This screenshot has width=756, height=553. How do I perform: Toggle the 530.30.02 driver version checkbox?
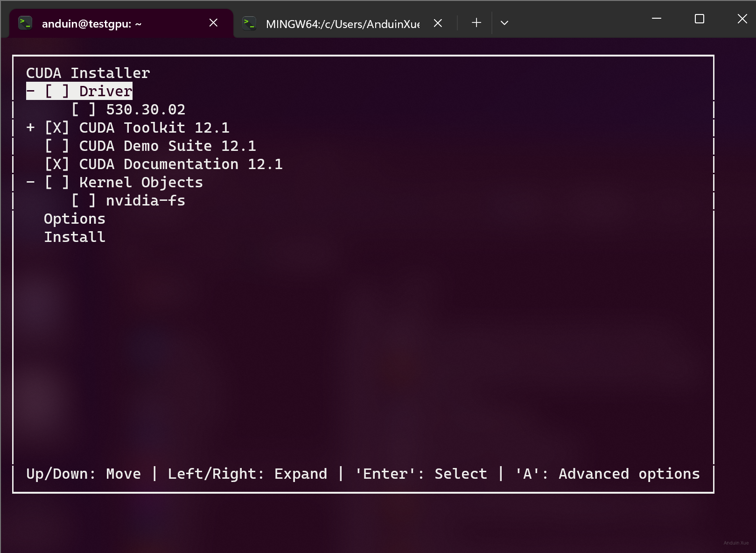point(84,109)
